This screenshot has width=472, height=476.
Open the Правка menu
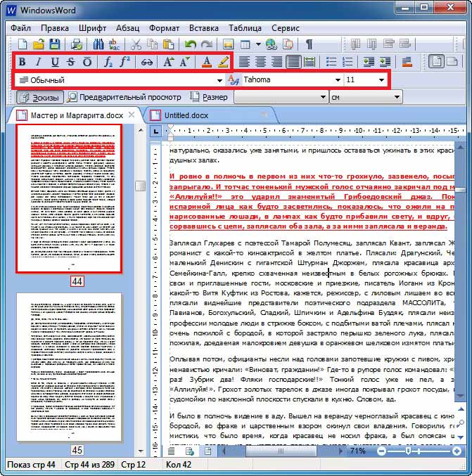coord(55,28)
